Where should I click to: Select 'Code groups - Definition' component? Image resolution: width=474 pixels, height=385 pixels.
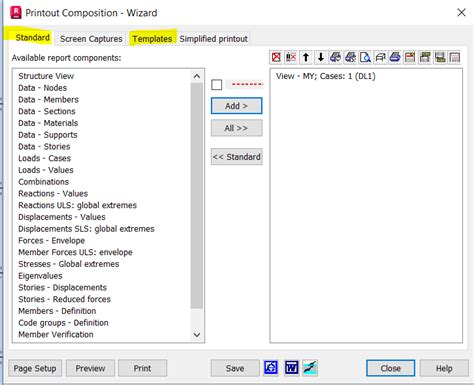63,323
